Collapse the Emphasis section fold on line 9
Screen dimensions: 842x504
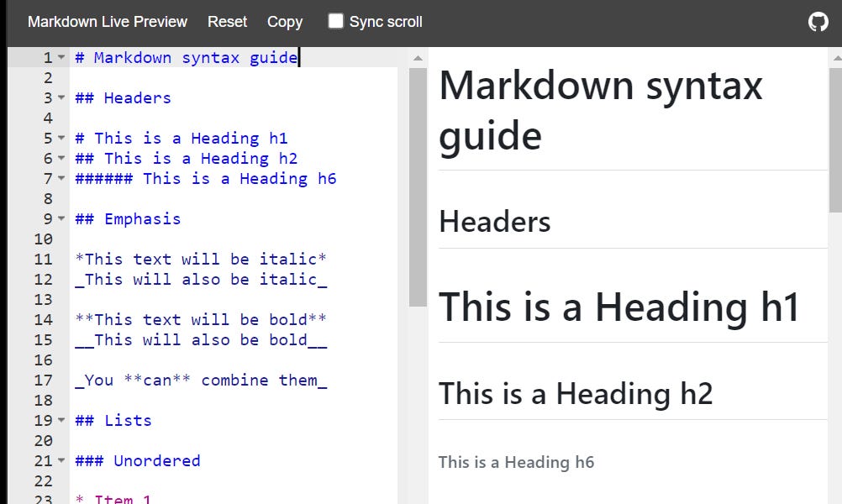59,218
